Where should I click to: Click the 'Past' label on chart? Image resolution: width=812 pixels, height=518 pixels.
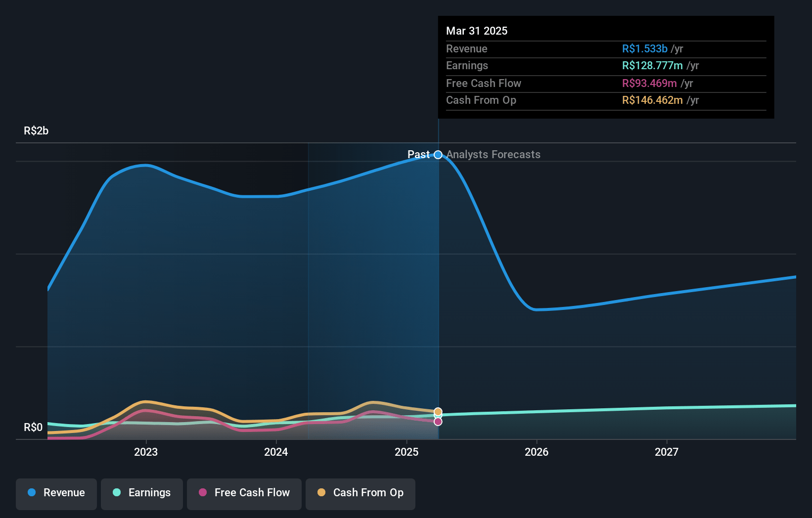(x=418, y=155)
